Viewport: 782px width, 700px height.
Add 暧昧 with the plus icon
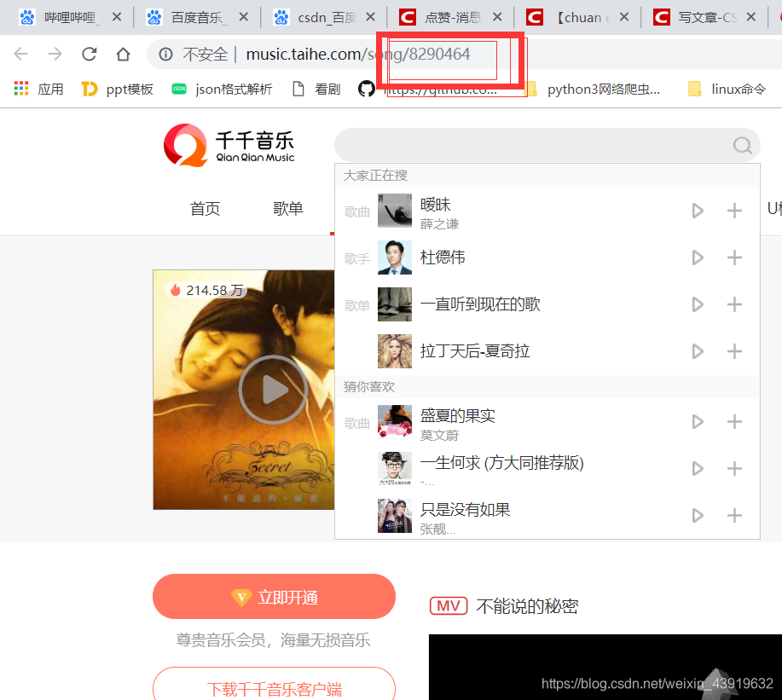(x=734, y=211)
